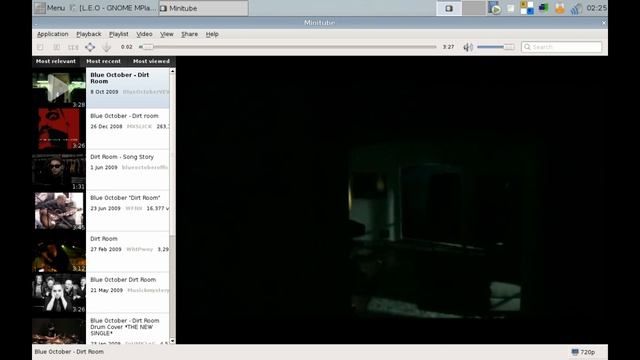Click title 'Blue October - Dirt Room' 8 Oct 2009
The image size is (640, 360).
pos(120,78)
